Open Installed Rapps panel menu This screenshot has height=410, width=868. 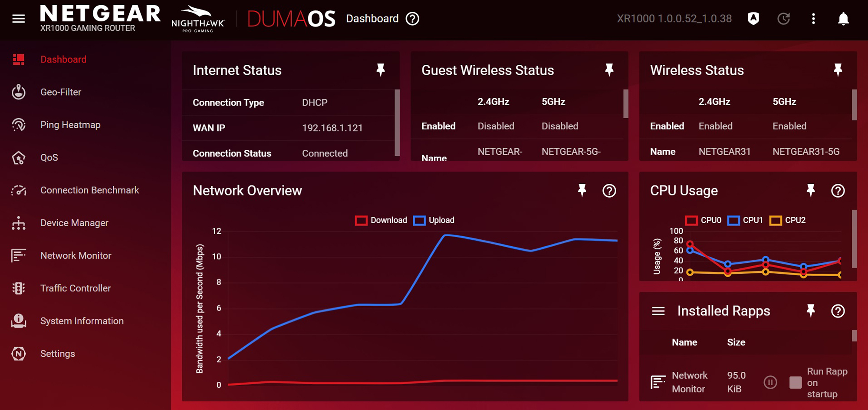(658, 311)
